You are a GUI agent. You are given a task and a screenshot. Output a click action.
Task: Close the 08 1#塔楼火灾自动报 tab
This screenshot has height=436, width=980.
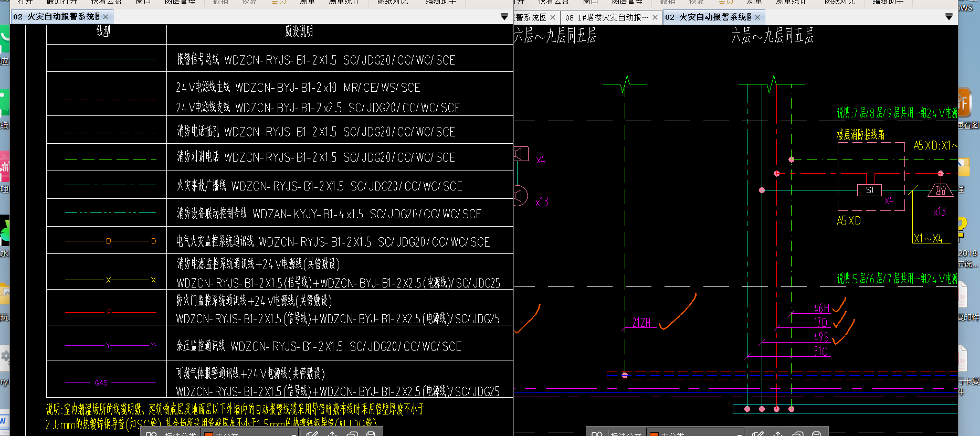pos(655,17)
